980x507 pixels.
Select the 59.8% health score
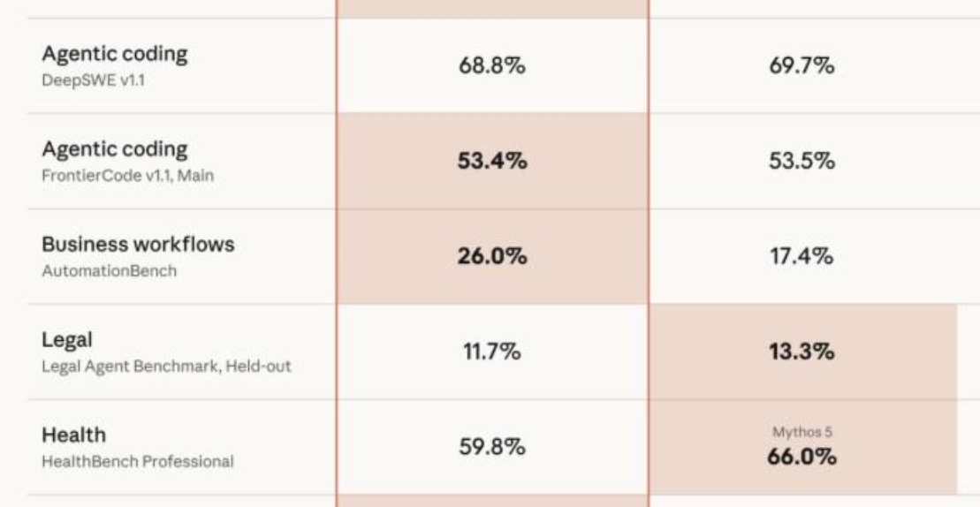point(492,447)
